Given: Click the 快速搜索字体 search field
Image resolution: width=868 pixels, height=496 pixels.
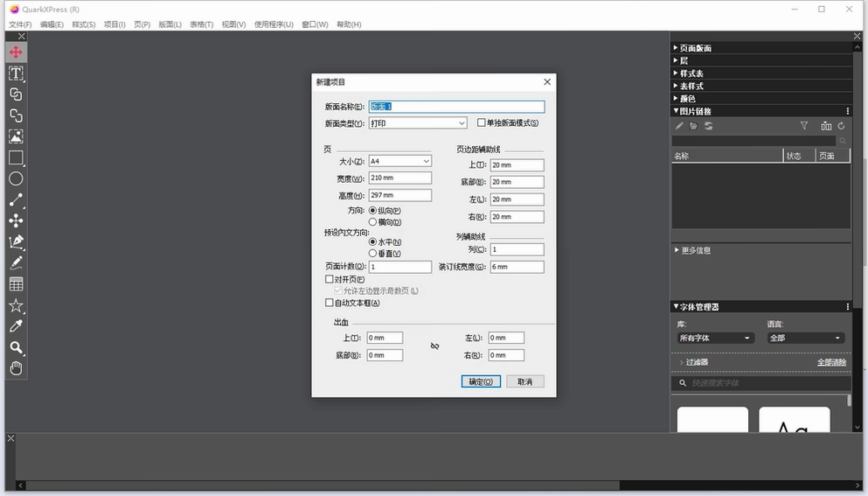Looking at the screenshot, I should tap(761, 383).
